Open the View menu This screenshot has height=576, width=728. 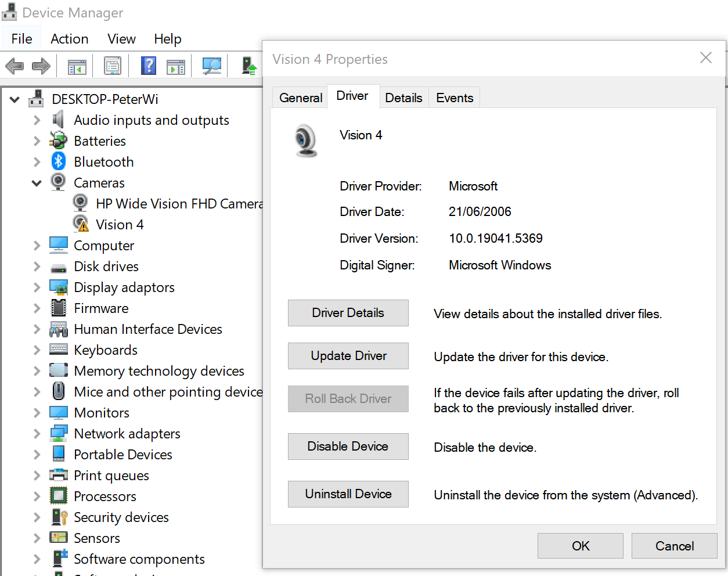pyautogui.click(x=121, y=39)
